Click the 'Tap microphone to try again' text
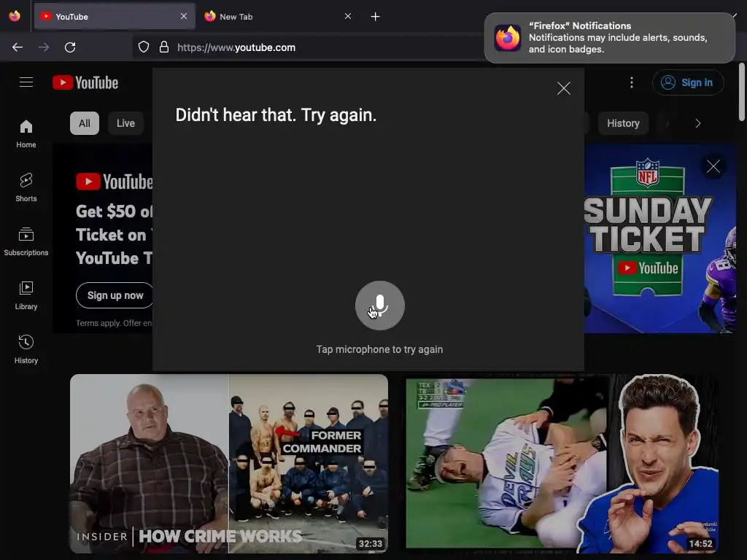 pos(379,349)
